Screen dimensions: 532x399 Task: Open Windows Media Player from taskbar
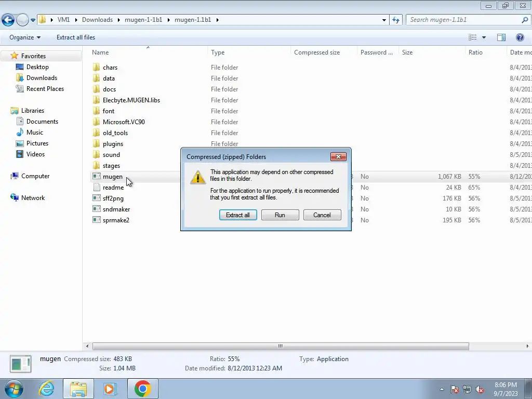coord(110,389)
